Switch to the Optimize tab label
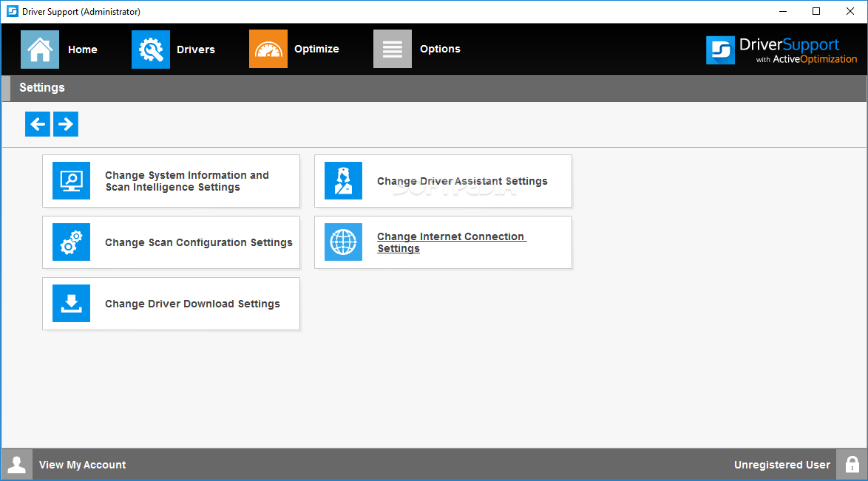This screenshot has height=481, width=868. 316,49
